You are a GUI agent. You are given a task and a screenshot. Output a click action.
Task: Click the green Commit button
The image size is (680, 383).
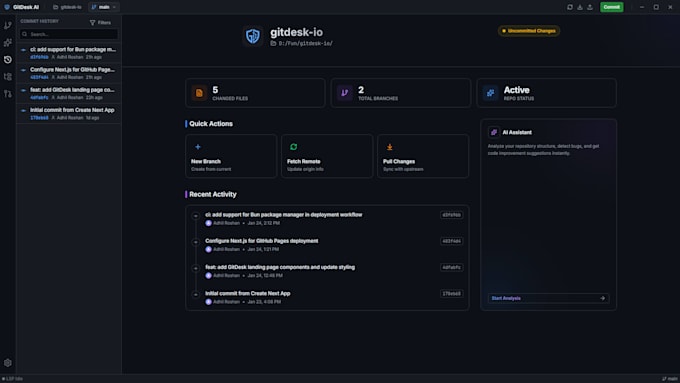coord(611,7)
